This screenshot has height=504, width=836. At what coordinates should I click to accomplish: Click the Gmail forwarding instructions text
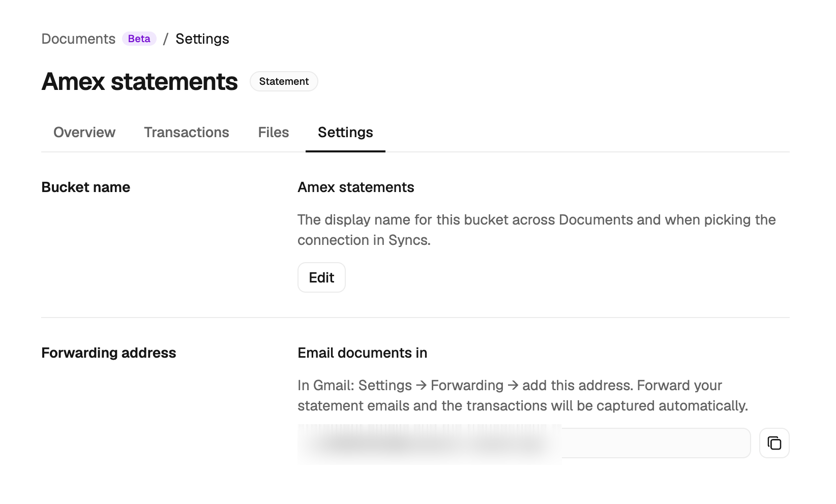523,395
